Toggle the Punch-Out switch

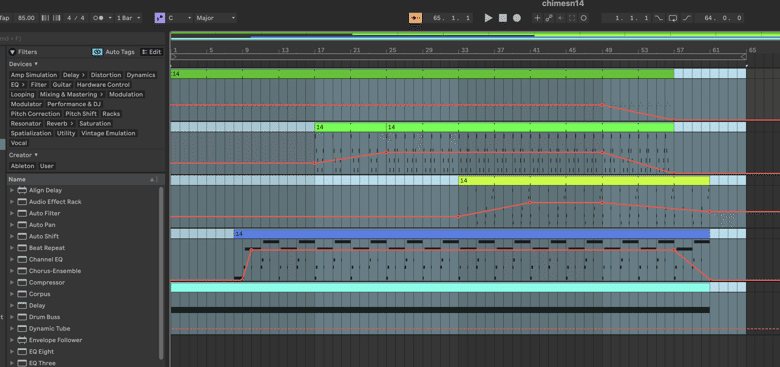coord(687,18)
